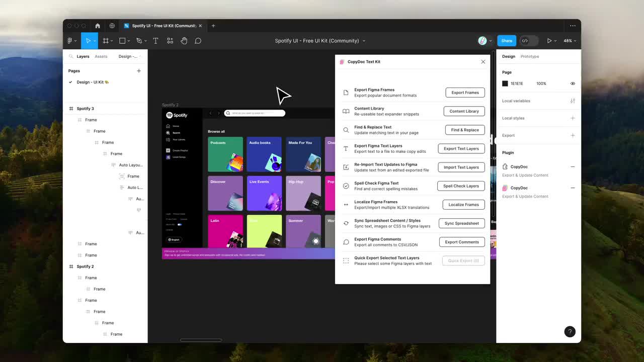Viewport: 644px width, 362px height.
Task: Add a new page with plus
Action: [139, 71]
